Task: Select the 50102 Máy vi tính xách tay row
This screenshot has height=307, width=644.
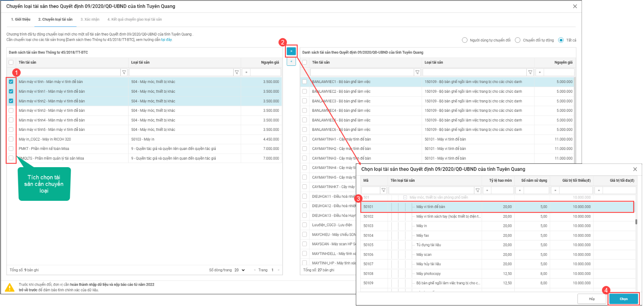Action: [497, 217]
